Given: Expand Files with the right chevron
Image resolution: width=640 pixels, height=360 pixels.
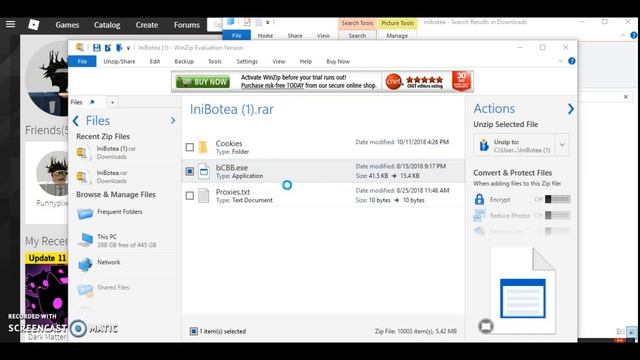Looking at the screenshot, I should click(173, 120).
